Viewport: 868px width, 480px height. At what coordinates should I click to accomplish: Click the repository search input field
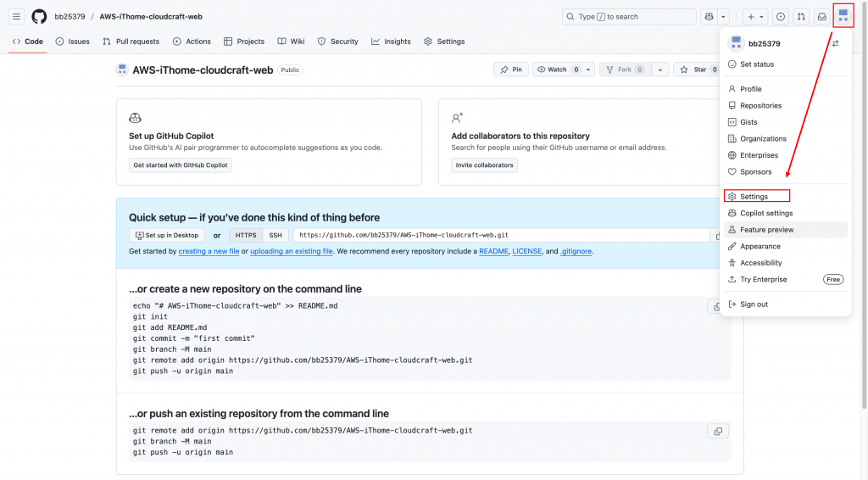point(627,16)
